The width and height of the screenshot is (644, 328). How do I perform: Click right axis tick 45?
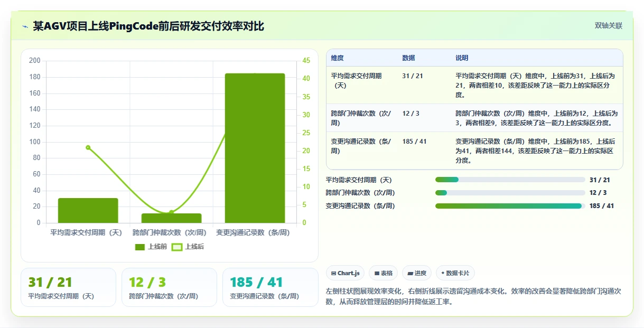(306, 61)
